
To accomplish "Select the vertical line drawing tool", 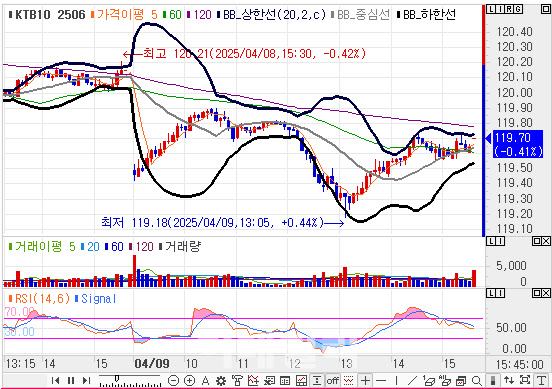I will pyautogui.click(x=396, y=381).
